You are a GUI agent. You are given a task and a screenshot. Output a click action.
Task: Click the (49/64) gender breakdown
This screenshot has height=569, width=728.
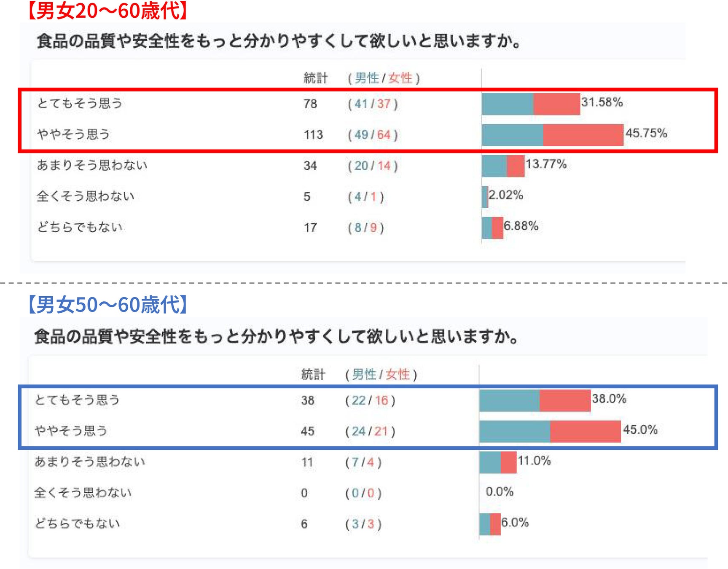tap(373, 135)
